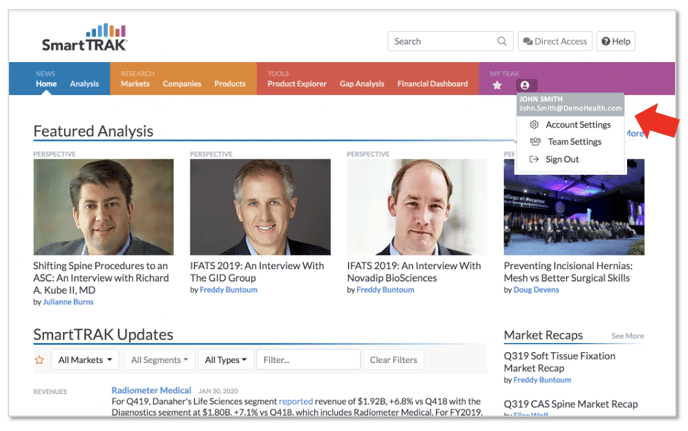Click See More next to Market Recaps

click(627, 336)
